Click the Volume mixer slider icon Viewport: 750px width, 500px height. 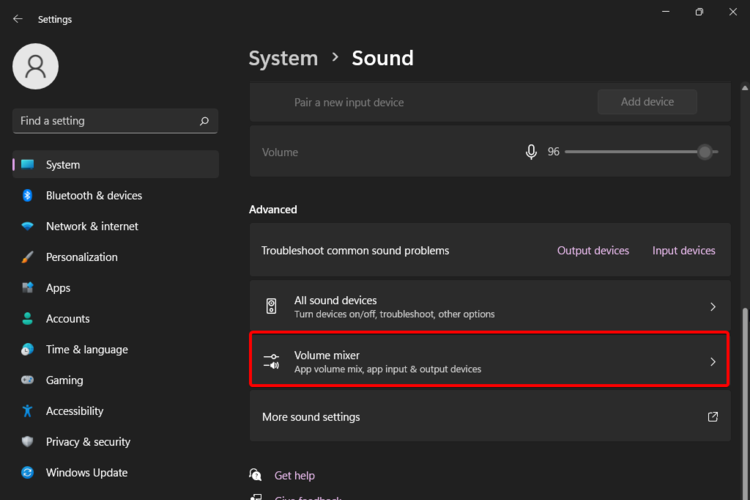tap(271, 362)
